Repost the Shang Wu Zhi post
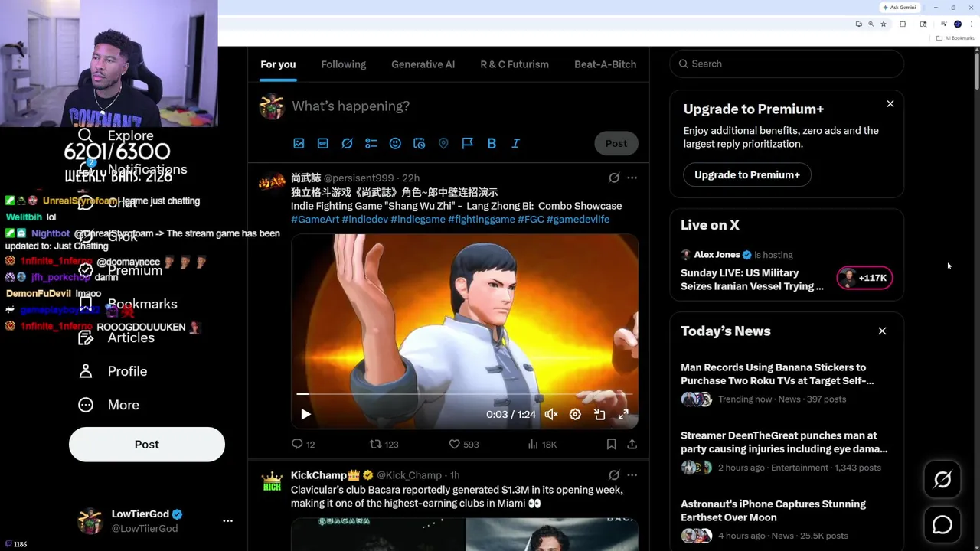This screenshot has width=980, height=551. coord(384,444)
